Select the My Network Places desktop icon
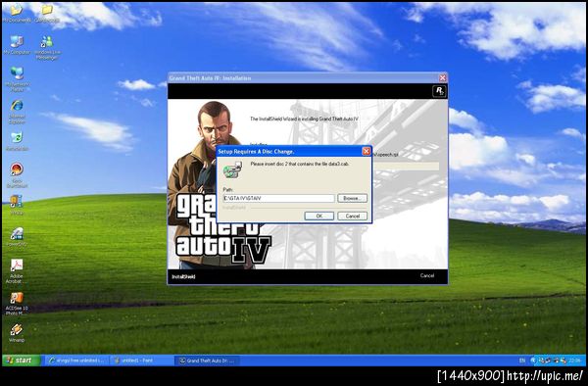 click(x=17, y=79)
